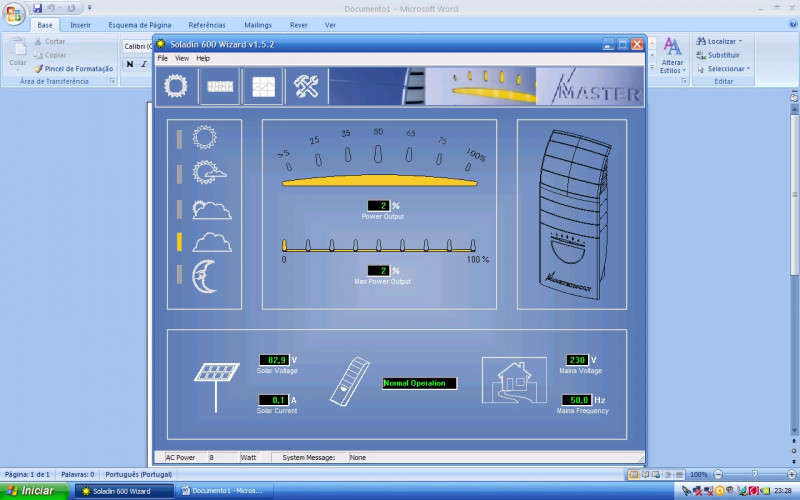Switch to Web Layout view in Word
The image size is (800, 500).
[656, 474]
